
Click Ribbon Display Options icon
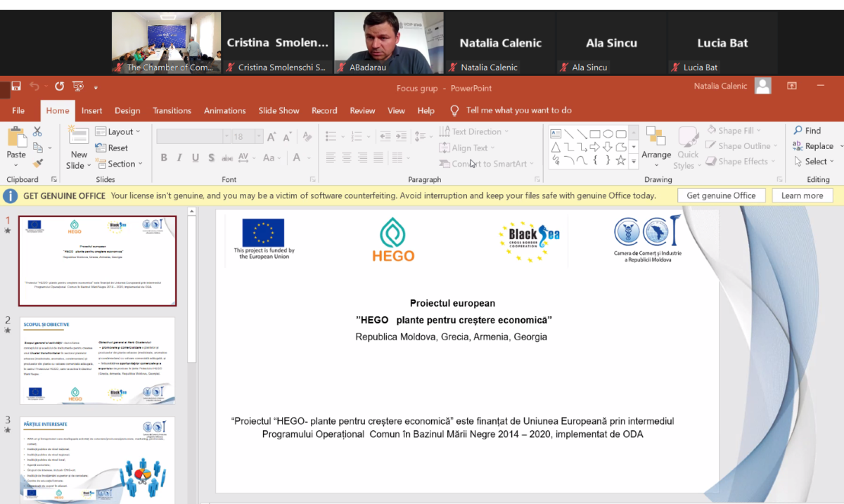[792, 86]
